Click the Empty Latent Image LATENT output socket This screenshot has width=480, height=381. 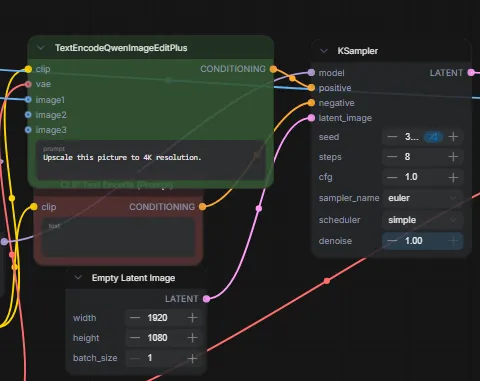pos(207,299)
